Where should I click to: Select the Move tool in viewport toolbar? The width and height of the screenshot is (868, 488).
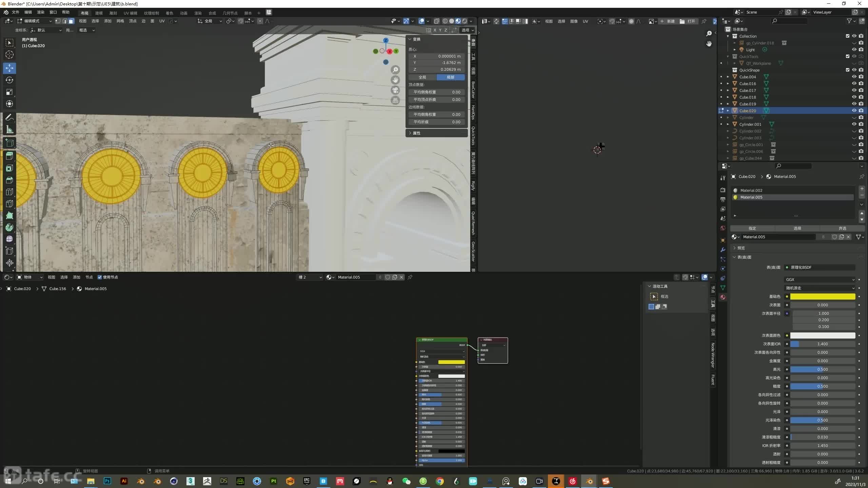(x=9, y=68)
